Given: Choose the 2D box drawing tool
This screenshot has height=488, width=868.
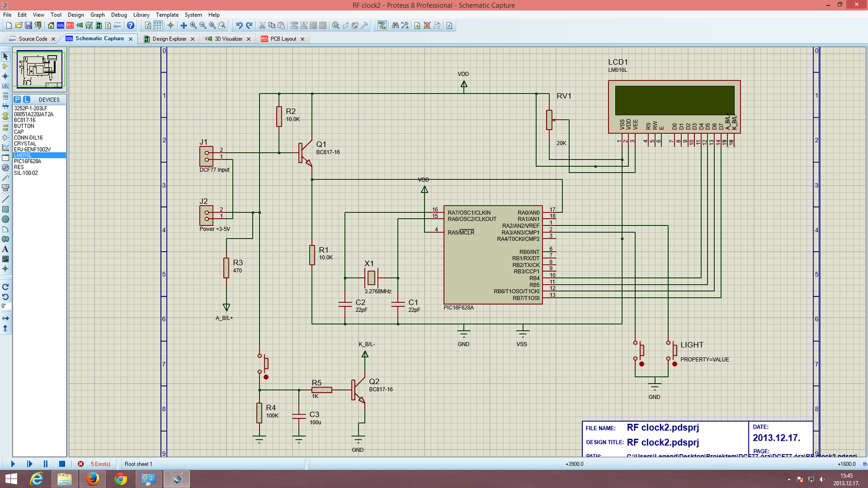Looking at the screenshot, I should point(5,209).
